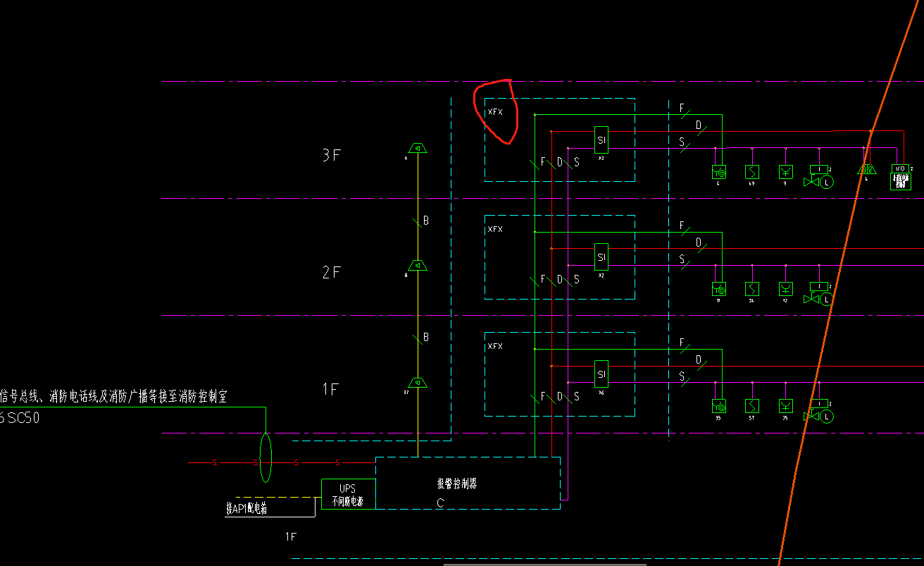Click the XFX label in the 3F box
The width and height of the screenshot is (924, 566).
[x=496, y=112]
